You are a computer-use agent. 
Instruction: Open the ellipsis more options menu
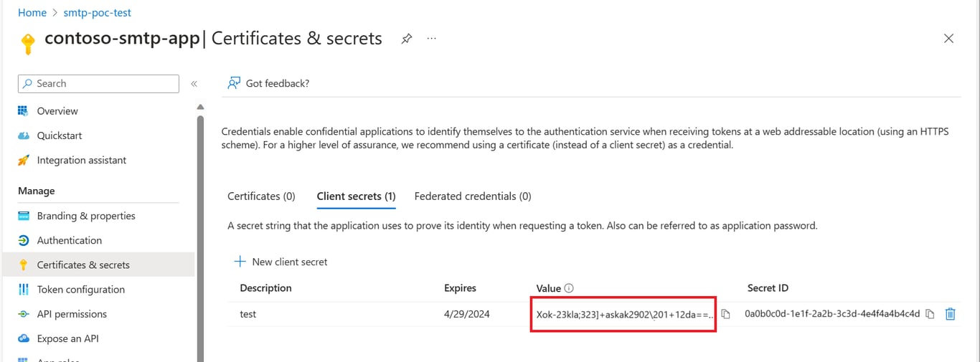click(x=431, y=39)
